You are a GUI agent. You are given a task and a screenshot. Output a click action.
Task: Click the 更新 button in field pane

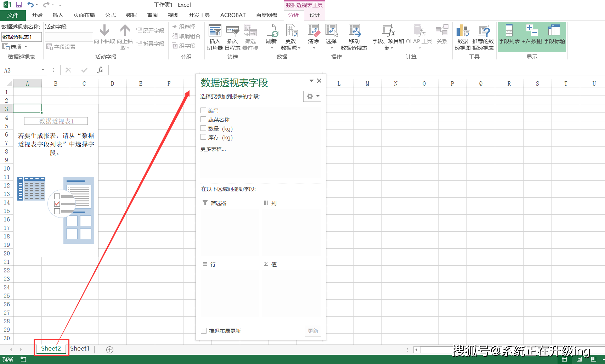(x=313, y=331)
